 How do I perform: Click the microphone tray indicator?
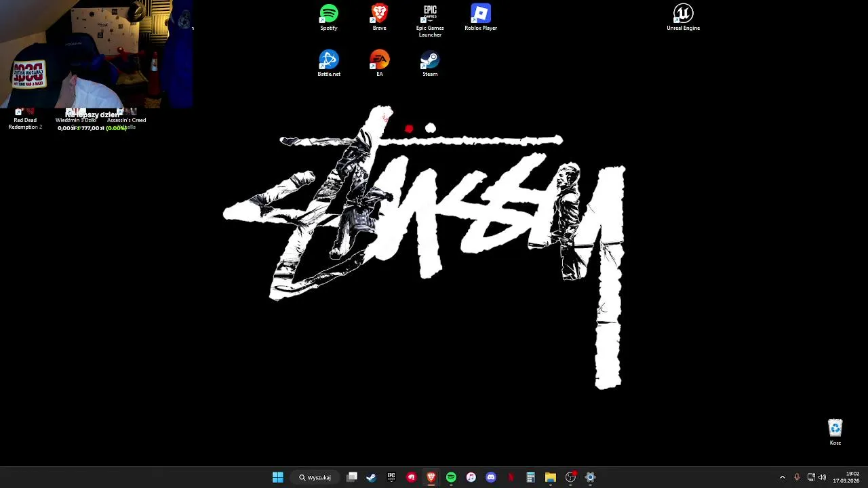797,477
